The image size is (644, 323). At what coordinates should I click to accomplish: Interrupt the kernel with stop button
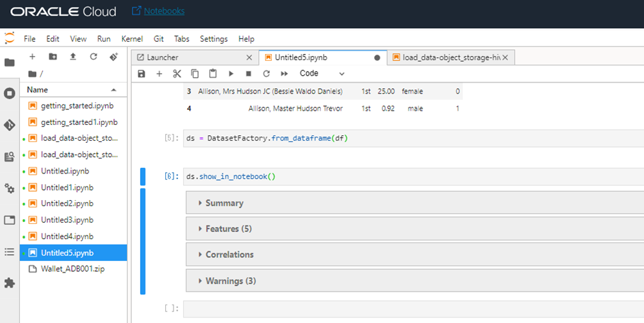pyautogui.click(x=249, y=74)
